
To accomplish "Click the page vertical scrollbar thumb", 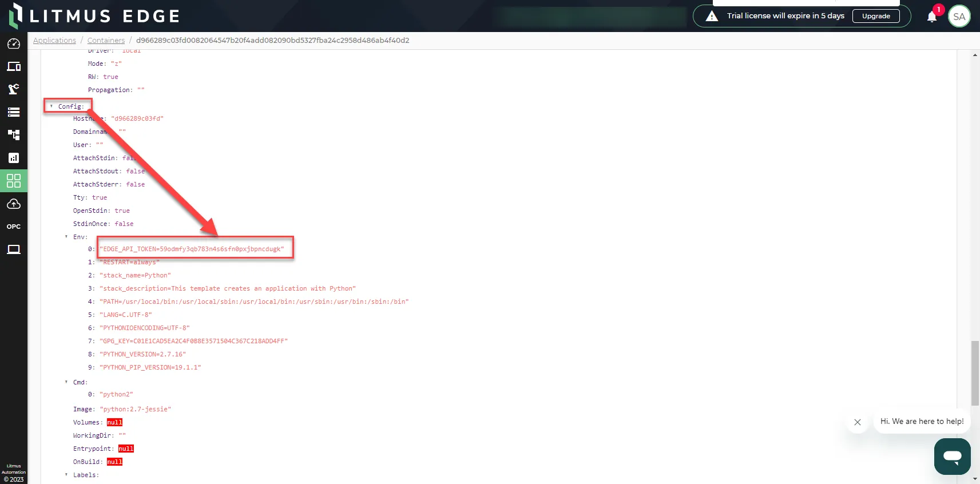I will 975,373.
